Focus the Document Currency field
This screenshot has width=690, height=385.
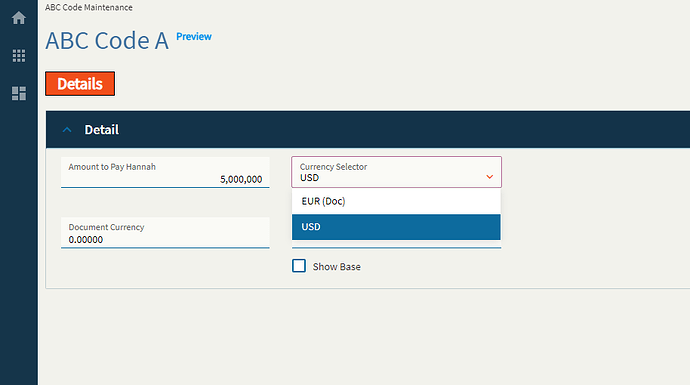pyautogui.click(x=165, y=232)
